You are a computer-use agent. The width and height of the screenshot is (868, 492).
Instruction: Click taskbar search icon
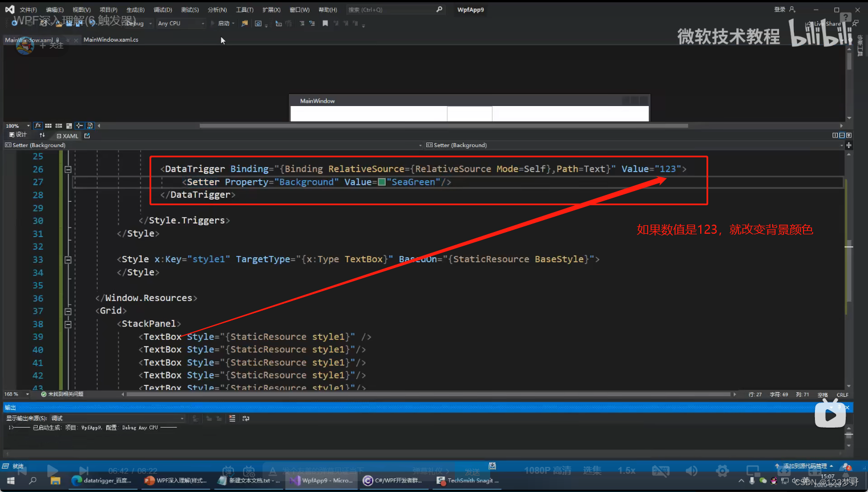(33, 481)
